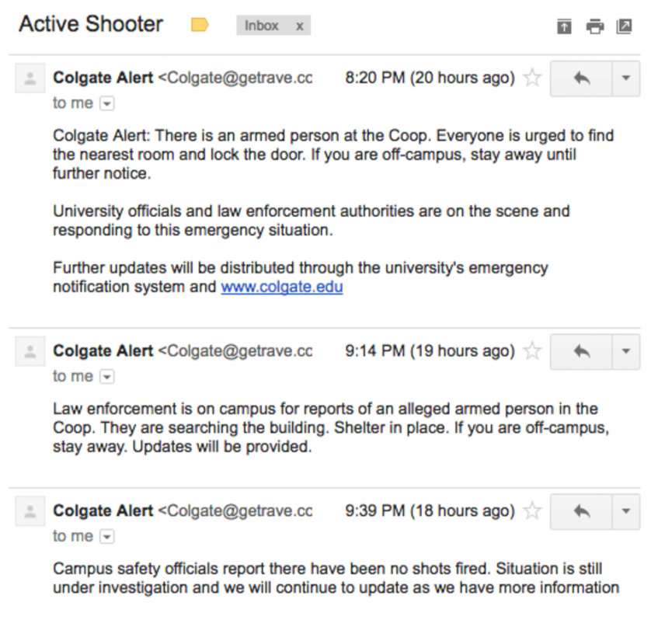
Task: Open more options for 8:20 PM message
Action: click(626, 78)
